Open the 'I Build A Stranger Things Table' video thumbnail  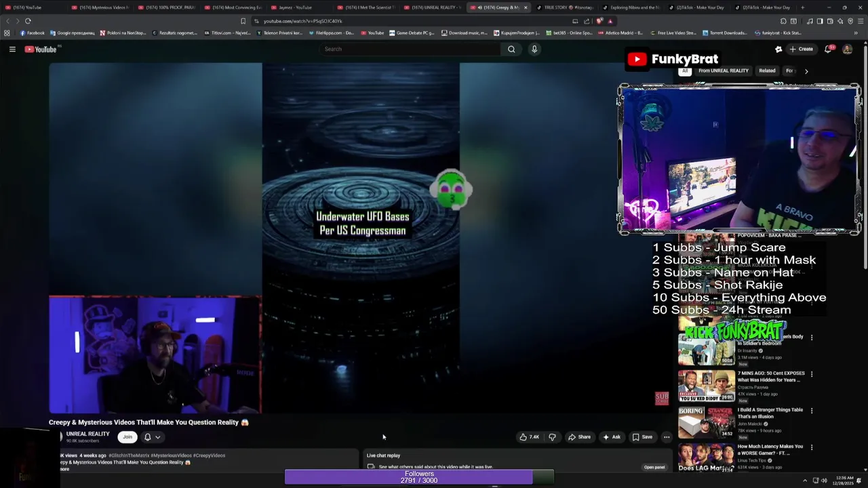coord(706,422)
